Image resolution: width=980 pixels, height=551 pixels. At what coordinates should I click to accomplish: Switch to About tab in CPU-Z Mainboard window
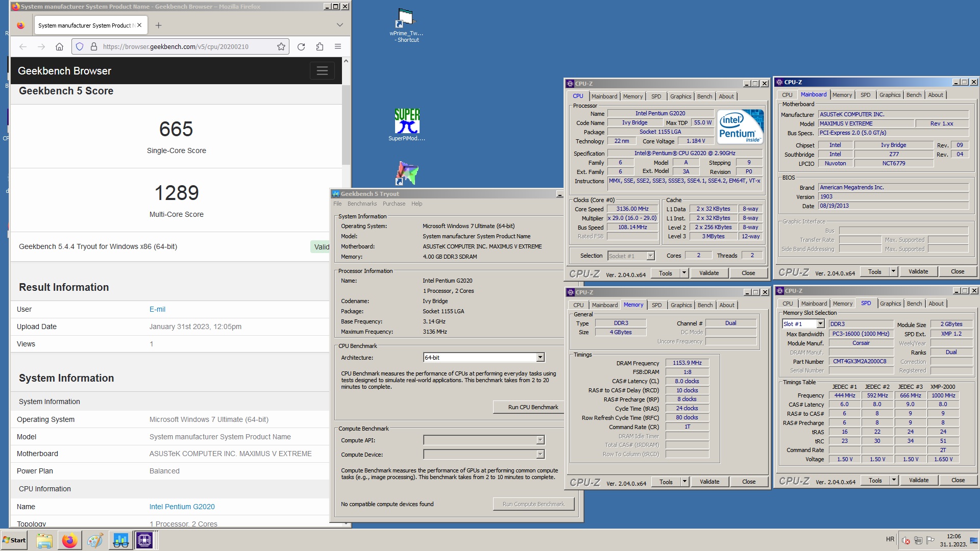936,95
